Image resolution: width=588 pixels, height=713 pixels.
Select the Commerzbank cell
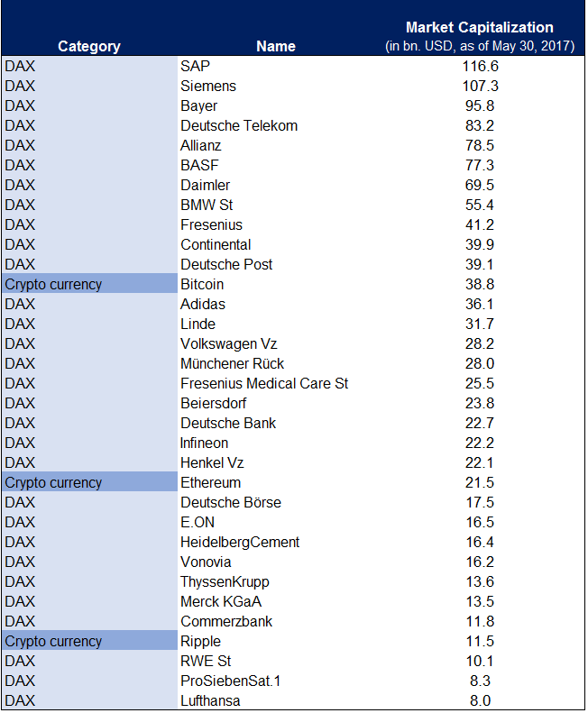(x=226, y=622)
